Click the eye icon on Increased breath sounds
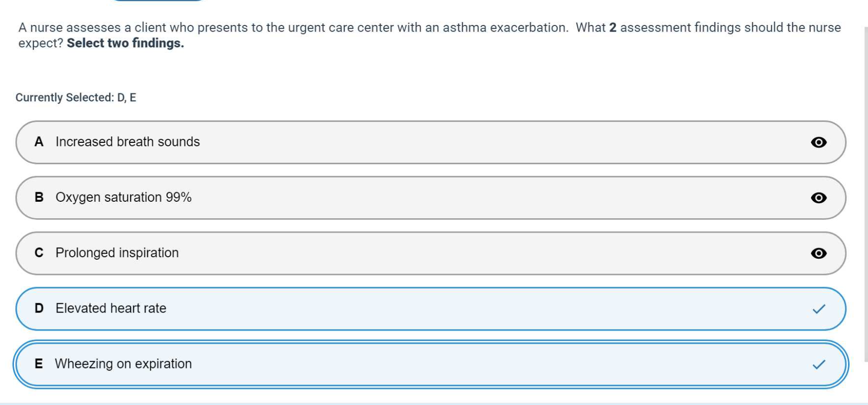 point(819,142)
